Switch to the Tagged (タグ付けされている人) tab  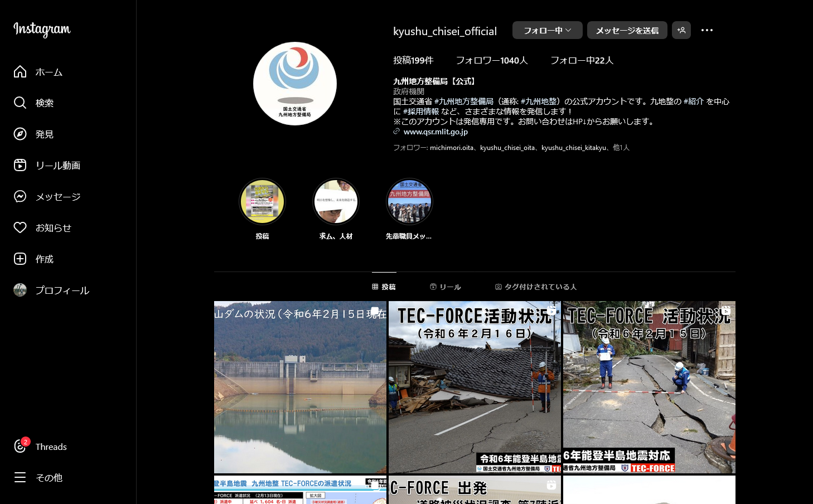tap(535, 287)
